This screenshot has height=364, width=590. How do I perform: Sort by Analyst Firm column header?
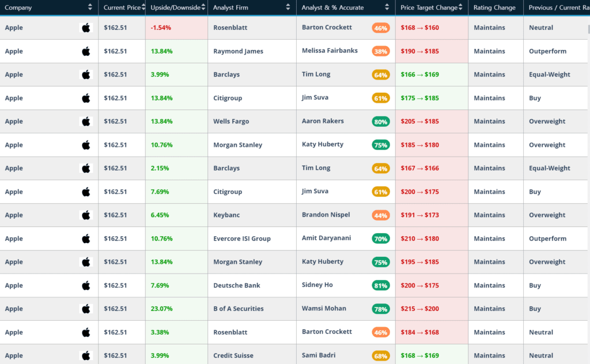[x=288, y=7]
